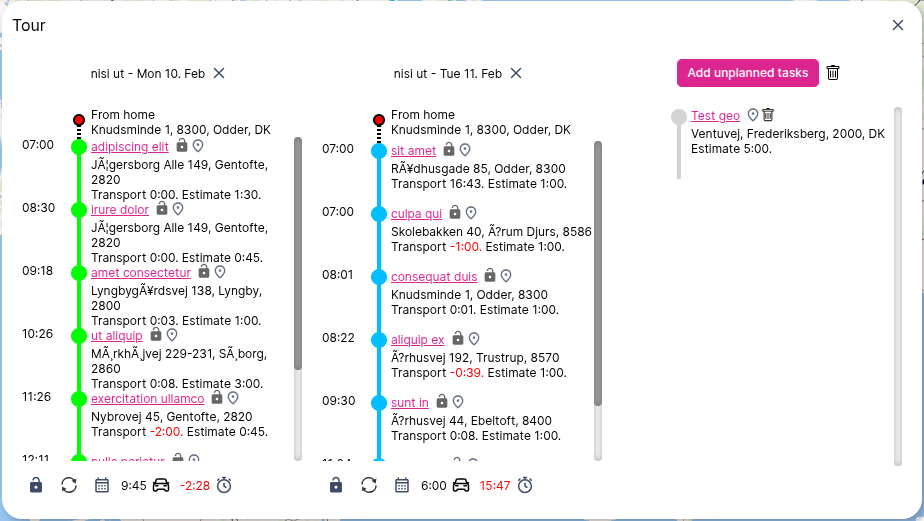
Task: Toggle lock on irure dolor task
Action: coord(162,209)
